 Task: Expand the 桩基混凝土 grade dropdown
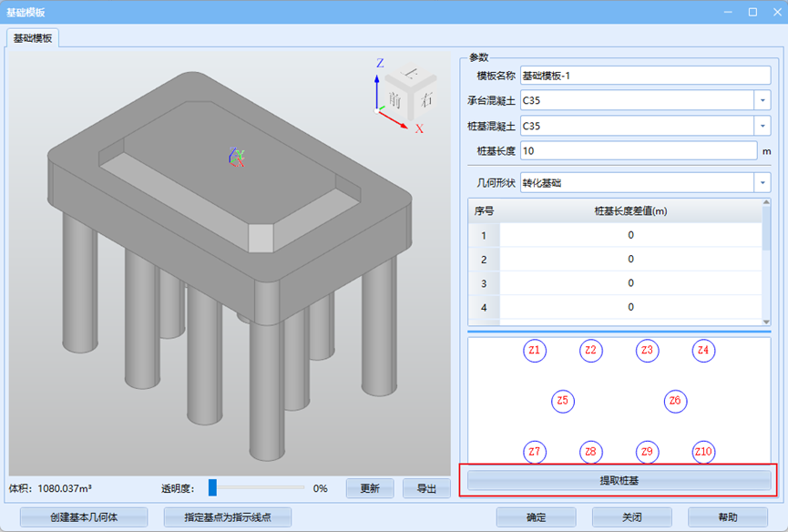pos(762,126)
